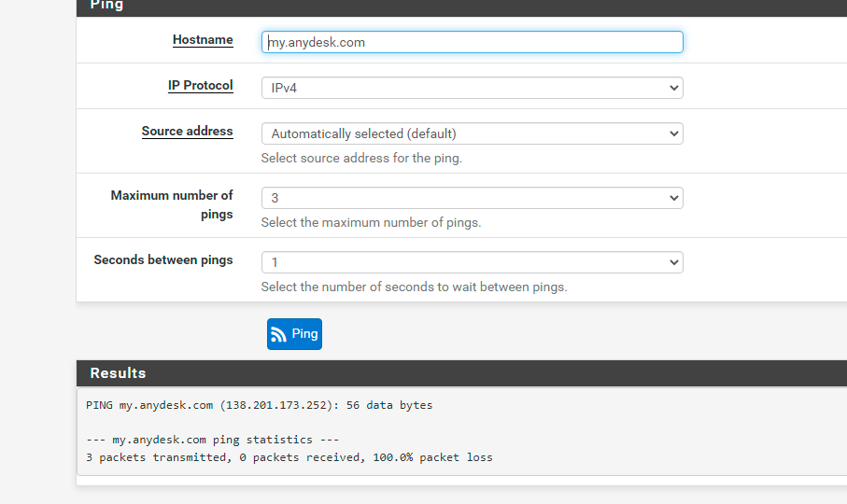Click the 'Select the maximum number of pings.' help text
Viewport: 847px width, 504px height.
tap(371, 223)
